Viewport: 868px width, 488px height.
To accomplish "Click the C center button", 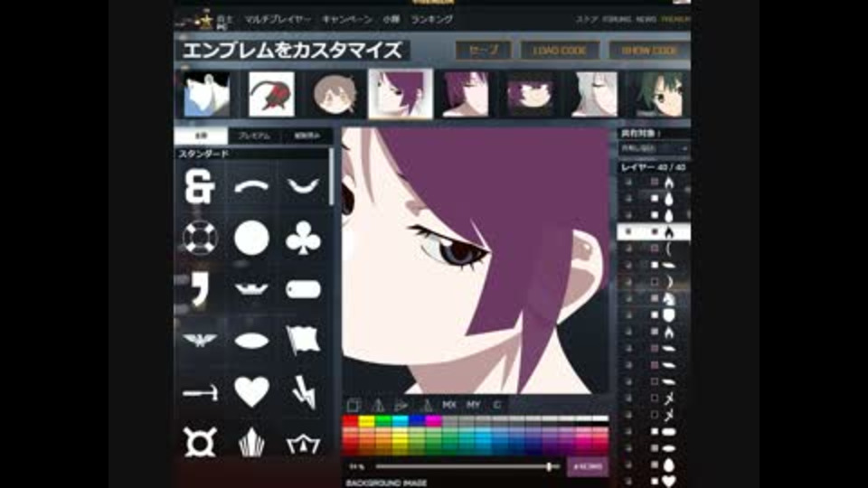I will pyautogui.click(x=497, y=405).
